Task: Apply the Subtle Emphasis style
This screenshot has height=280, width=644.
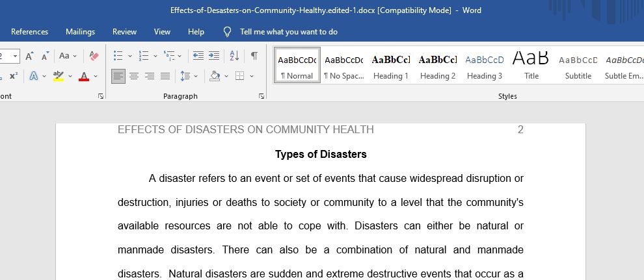Action: (x=623, y=65)
